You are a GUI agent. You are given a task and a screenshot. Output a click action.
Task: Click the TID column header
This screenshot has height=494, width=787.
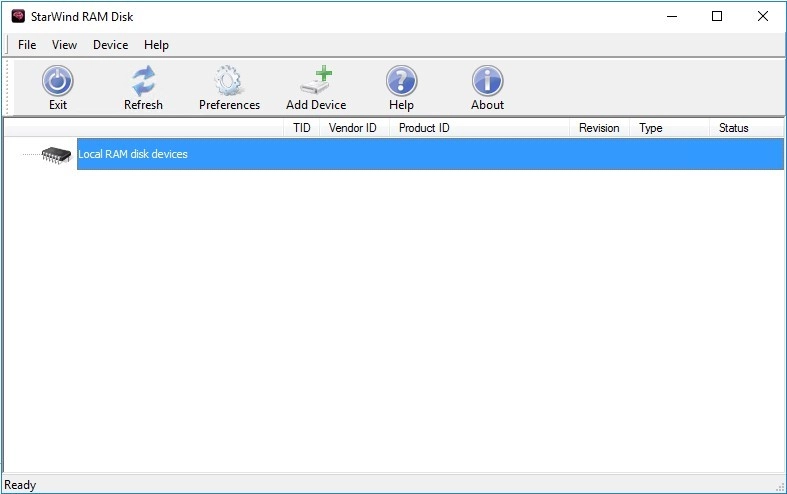tap(302, 128)
